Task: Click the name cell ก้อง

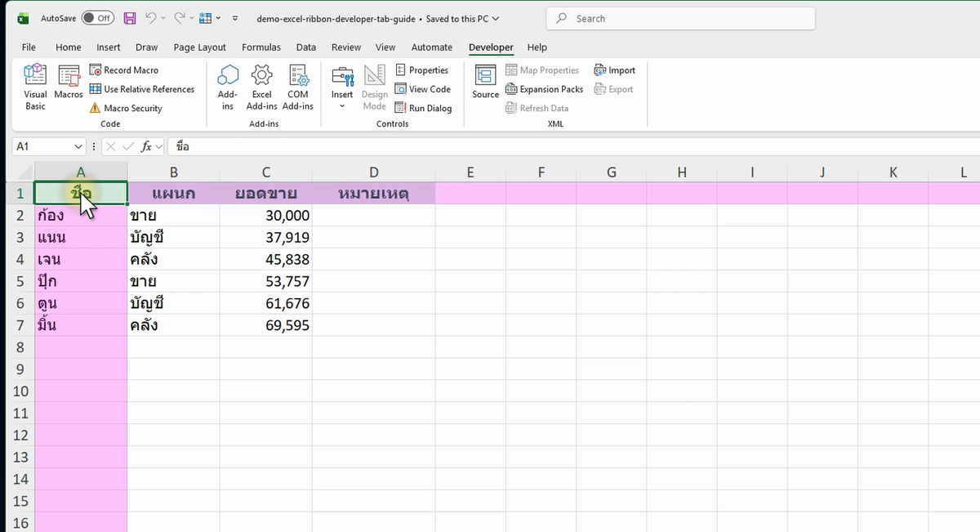Action: (x=81, y=216)
